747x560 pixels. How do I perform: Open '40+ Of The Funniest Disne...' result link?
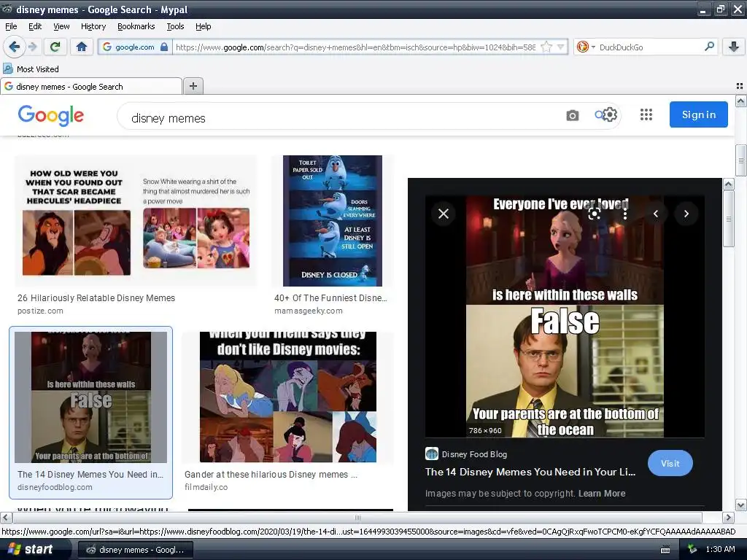(330, 298)
